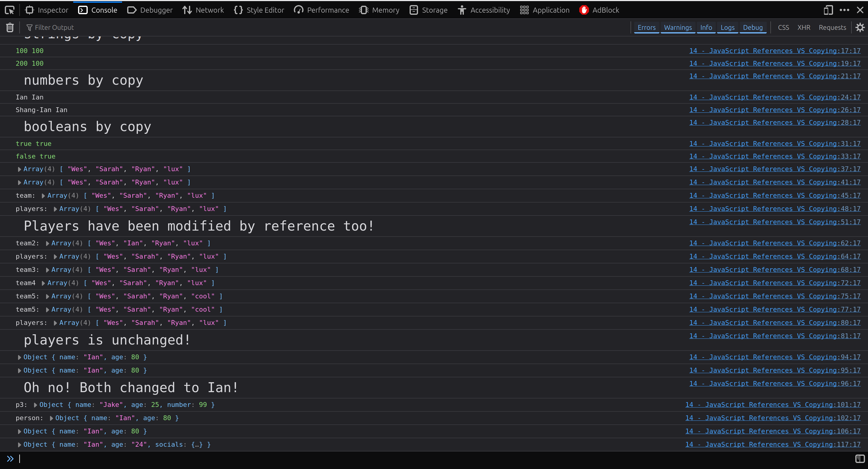Toggle Responsive Design Mode
Viewport: 868px width, 469px height.
(x=828, y=10)
